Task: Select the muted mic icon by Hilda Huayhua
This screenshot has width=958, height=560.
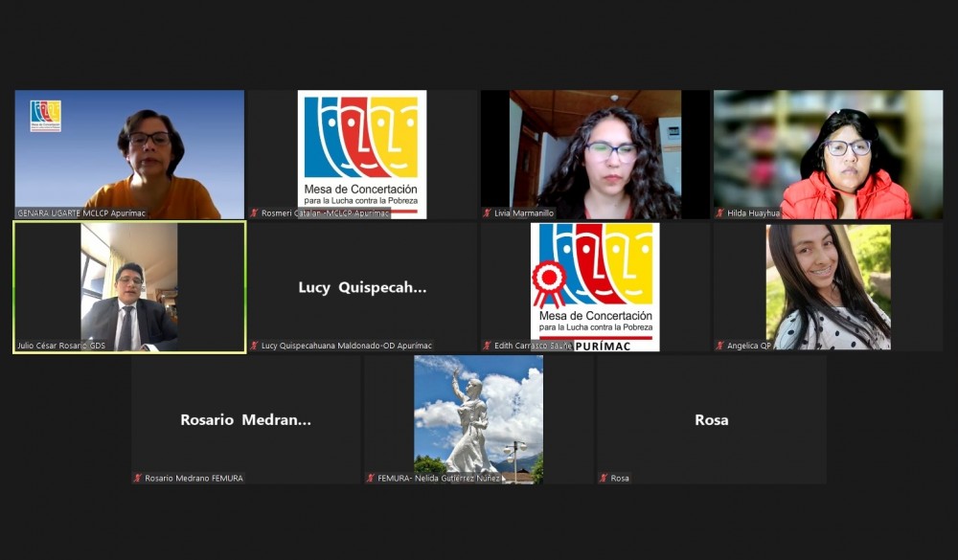Action: point(720,213)
